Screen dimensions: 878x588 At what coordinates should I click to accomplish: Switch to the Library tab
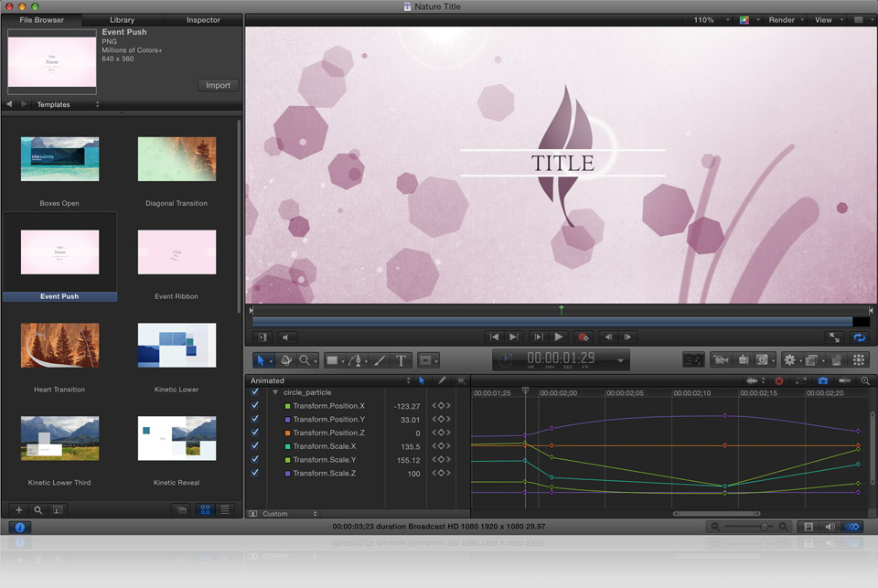[122, 20]
